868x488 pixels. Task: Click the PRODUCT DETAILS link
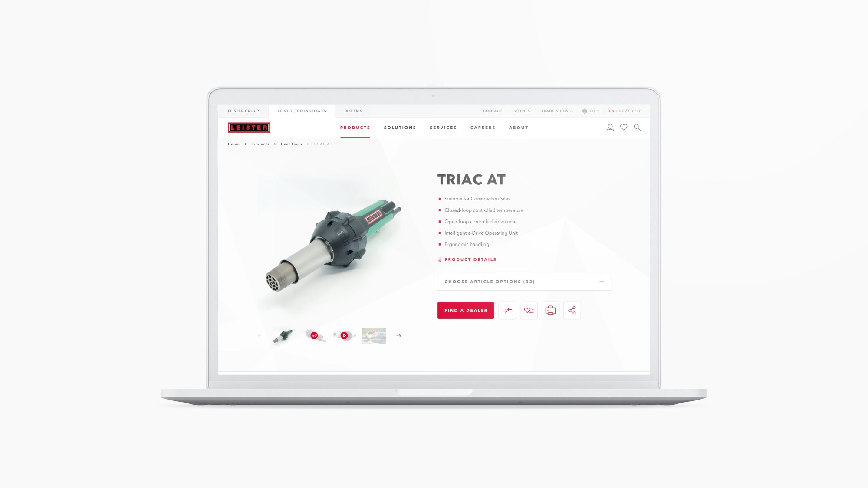(467, 259)
